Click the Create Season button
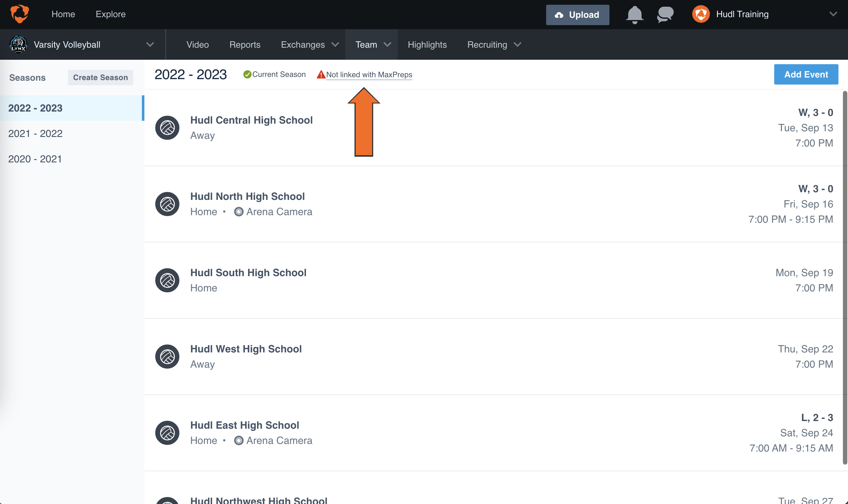This screenshot has height=504, width=848. pyautogui.click(x=101, y=78)
